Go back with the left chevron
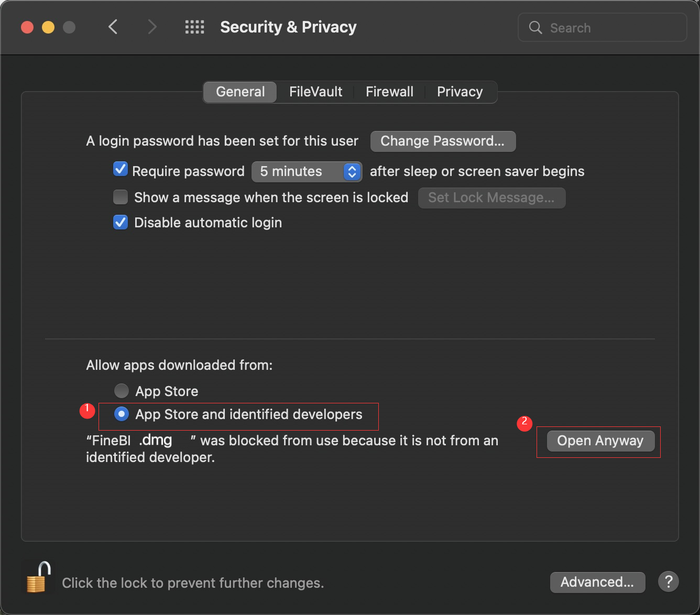Image resolution: width=700 pixels, height=615 pixels. 113,27
